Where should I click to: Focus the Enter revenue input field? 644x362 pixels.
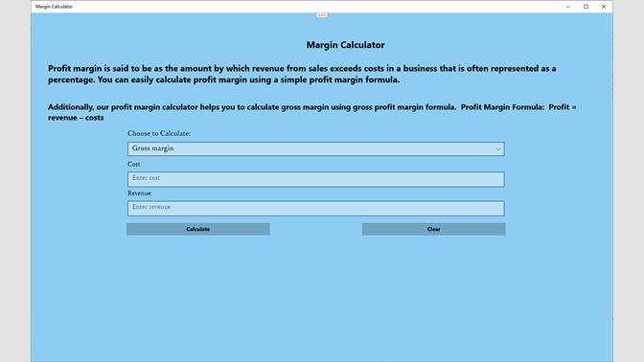click(x=316, y=209)
